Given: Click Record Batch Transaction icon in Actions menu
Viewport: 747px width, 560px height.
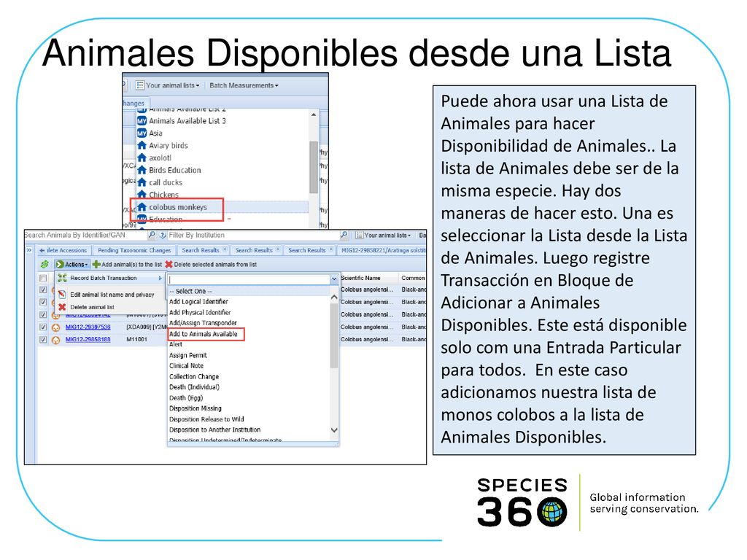Looking at the screenshot, I should (x=62, y=278).
